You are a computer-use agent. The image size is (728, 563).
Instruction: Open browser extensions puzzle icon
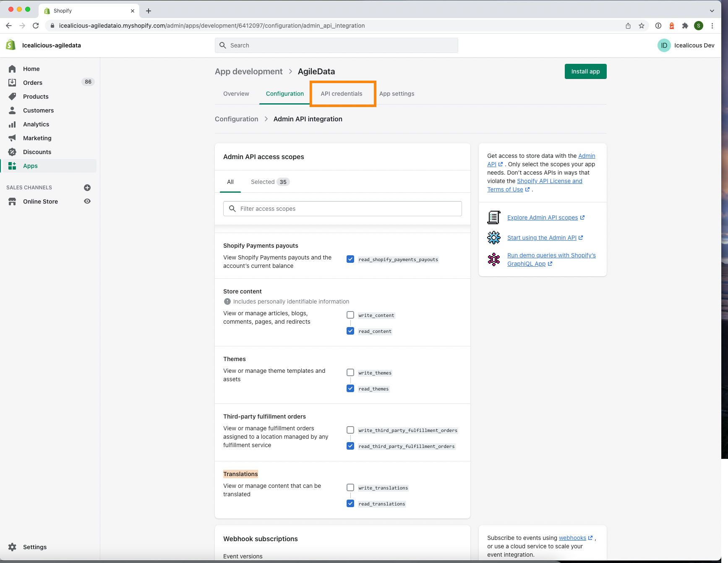[x=685, y=26]
